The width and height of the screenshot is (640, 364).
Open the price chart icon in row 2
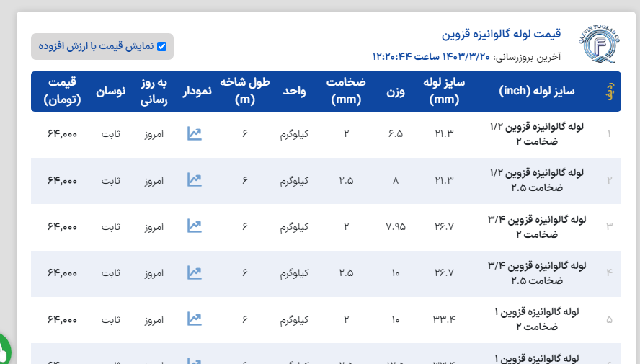194,179
